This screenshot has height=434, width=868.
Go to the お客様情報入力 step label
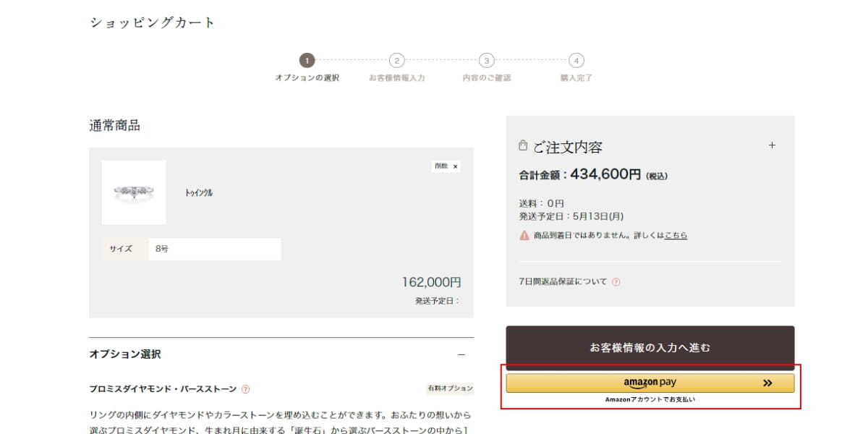click(396, 78)
